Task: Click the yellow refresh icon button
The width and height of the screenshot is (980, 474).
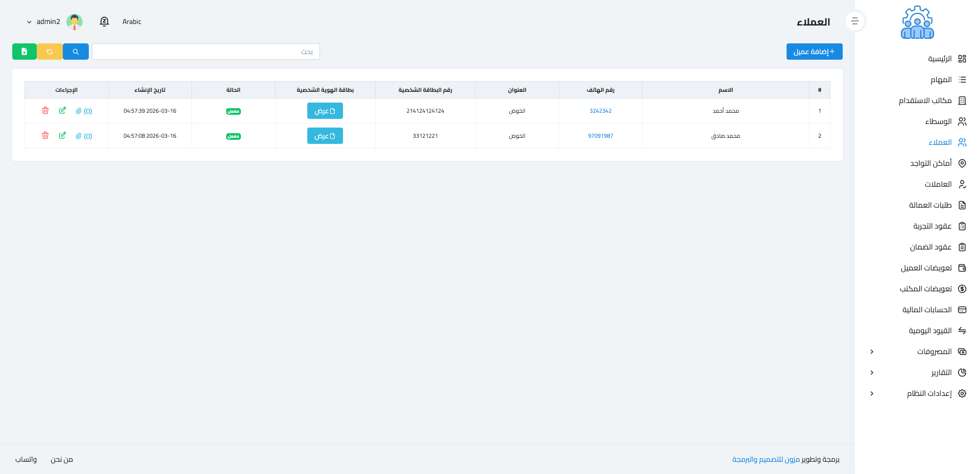Action: 50,52
